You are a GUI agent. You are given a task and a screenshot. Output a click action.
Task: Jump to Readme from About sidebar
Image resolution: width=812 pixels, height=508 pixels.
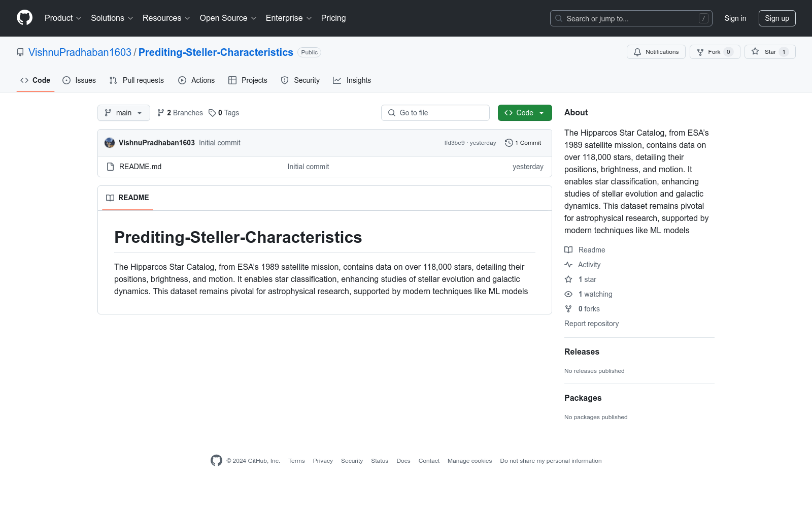click(585, 250)
